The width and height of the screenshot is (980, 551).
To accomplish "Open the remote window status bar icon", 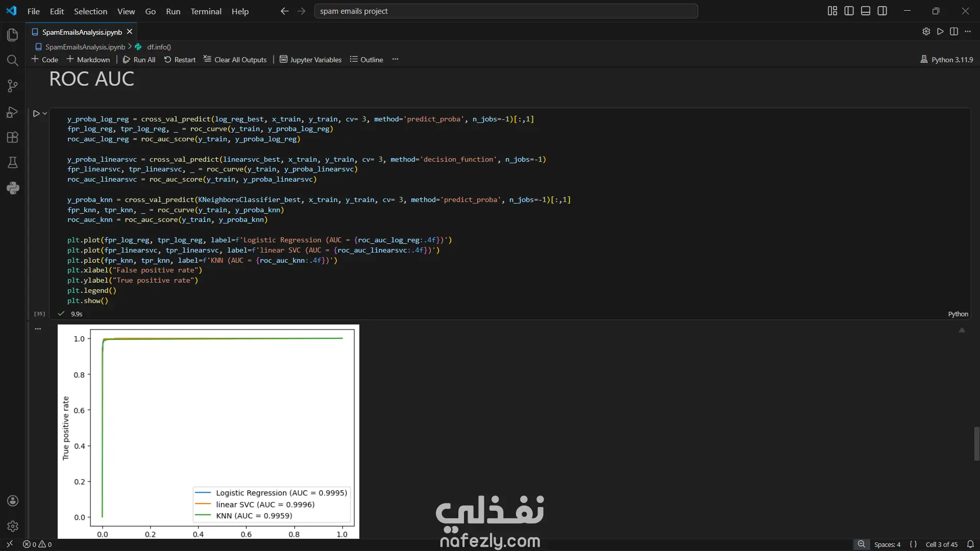I will [x=9, y=544].
